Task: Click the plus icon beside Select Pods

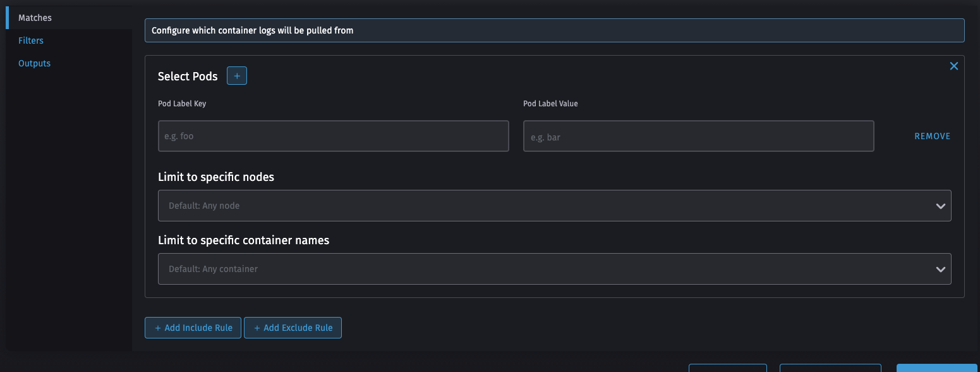Action: tap(236, 75)
